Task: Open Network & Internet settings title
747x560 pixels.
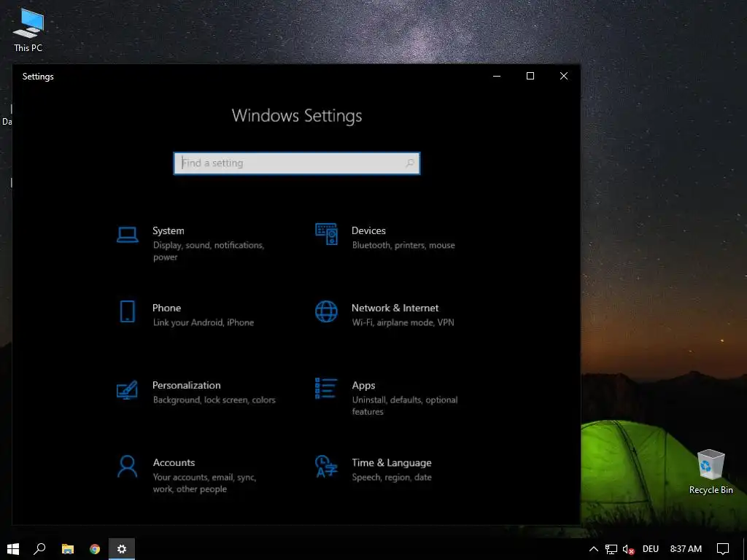Action: coord(395,308)
